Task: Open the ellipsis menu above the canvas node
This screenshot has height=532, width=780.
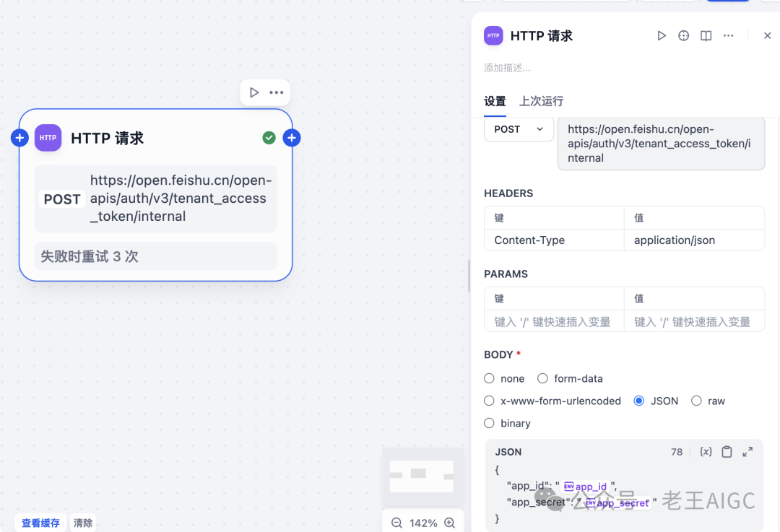Action: point(276,92)
